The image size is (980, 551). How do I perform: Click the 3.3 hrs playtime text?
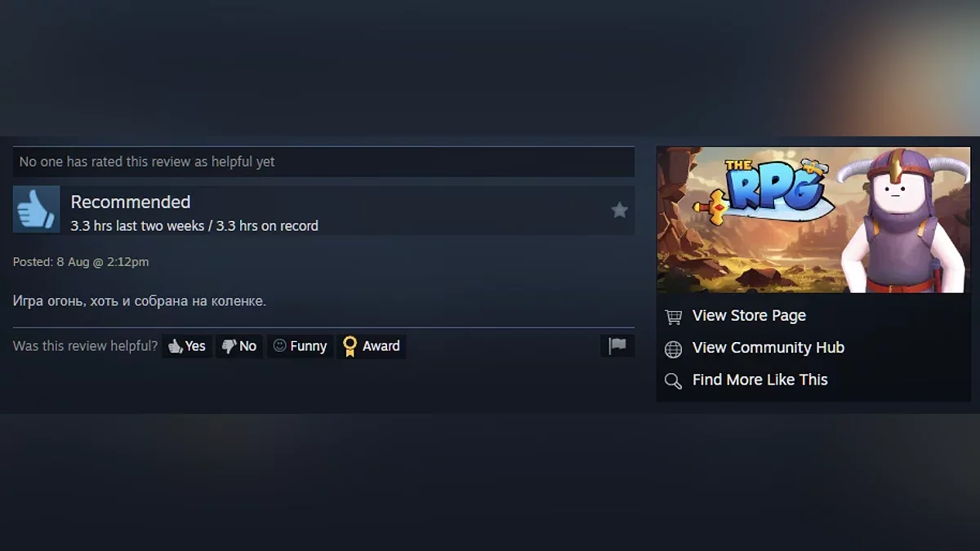(x=194, y=226)
